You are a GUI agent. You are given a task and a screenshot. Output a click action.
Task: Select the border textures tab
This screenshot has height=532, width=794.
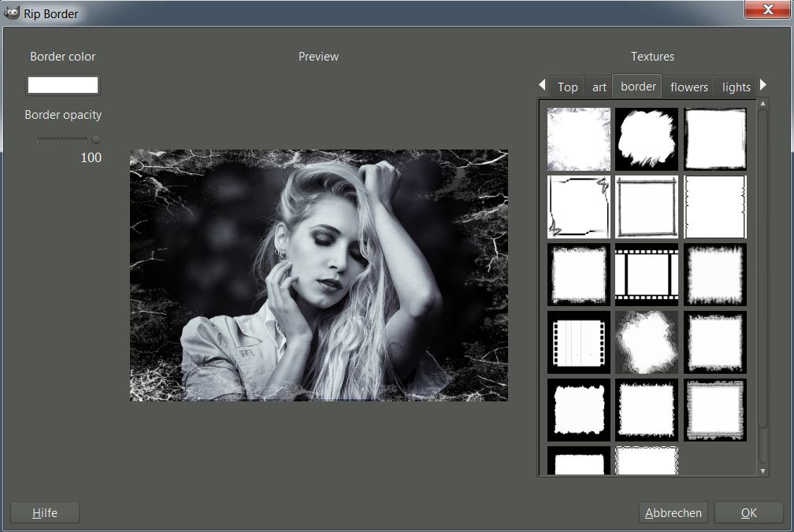tap(638, 86)
